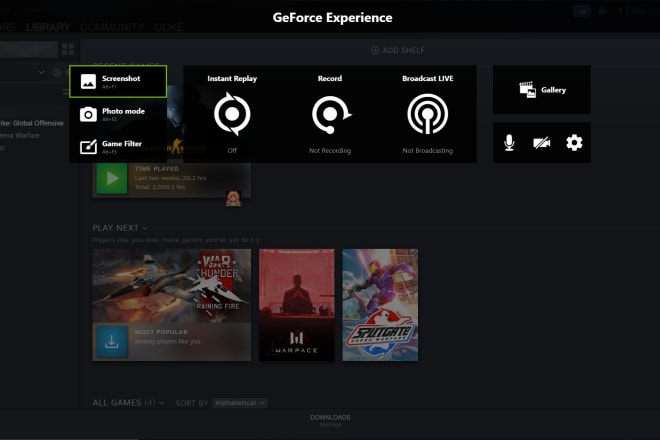Click the user avatar icon on game card
The width and height of the screenshot is (660, 440).
tap(234, 198)
